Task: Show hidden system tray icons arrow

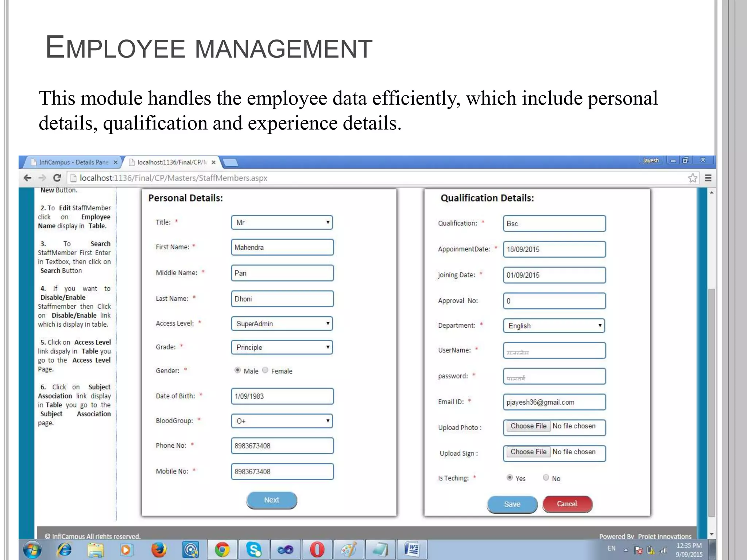Action: pos(626,550)
